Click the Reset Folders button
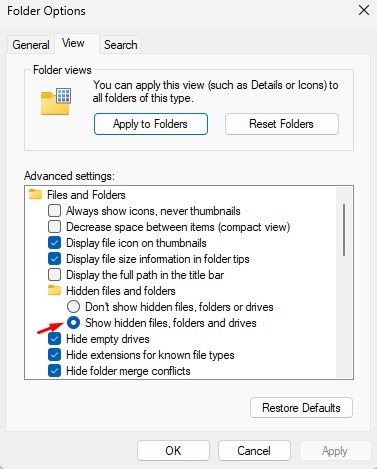This screenshot has height=469, width=377. click(x=282, y=124)
